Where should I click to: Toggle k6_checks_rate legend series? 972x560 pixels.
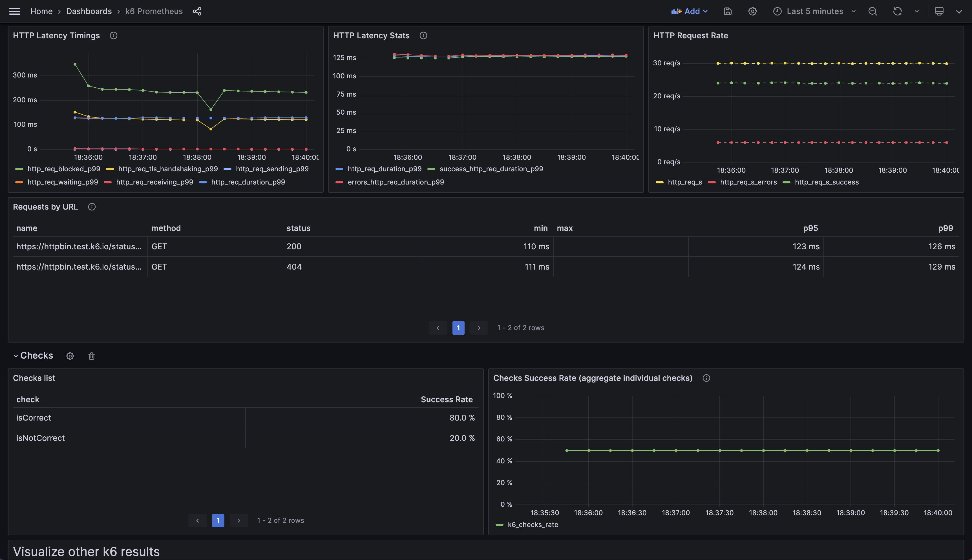click(533, 525)
